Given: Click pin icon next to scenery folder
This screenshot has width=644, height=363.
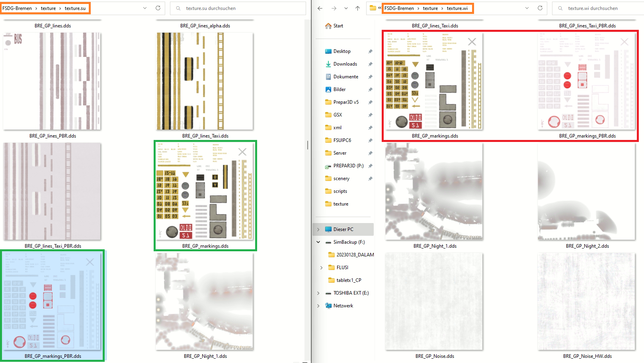Looking at the screenshot, I should [370, 179].
